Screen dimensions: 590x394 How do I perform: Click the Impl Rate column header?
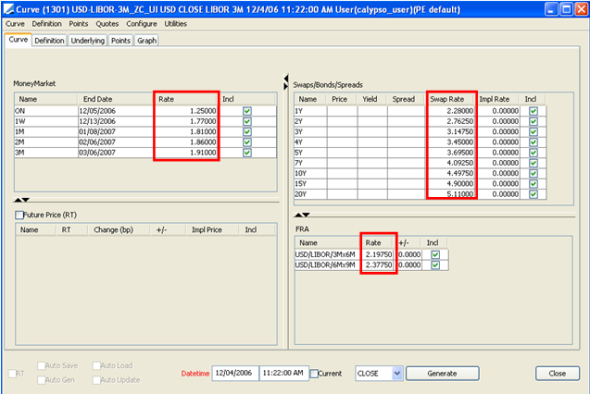coord(497,99)
